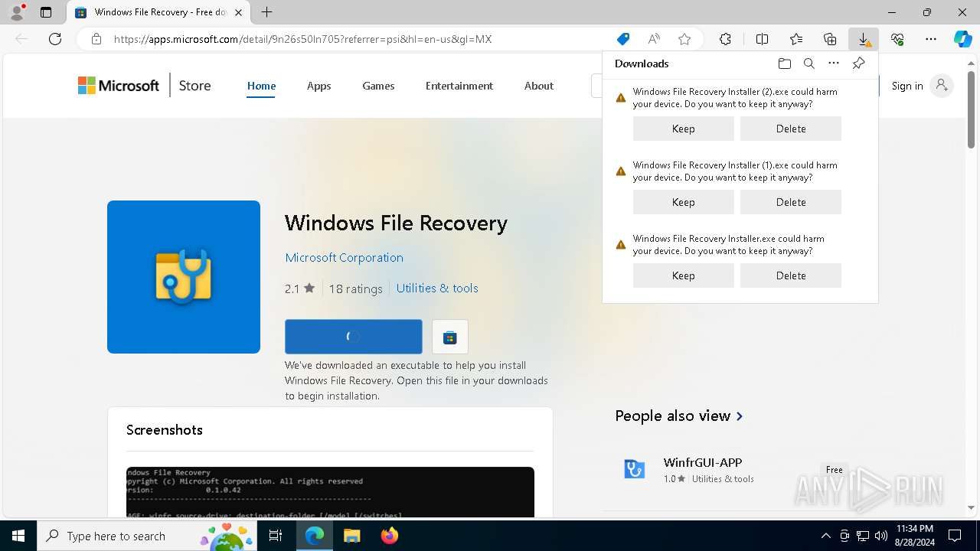Keep Windows File Recovery Installer.exe
Screen dimensions: 980x551
point(684,275)
